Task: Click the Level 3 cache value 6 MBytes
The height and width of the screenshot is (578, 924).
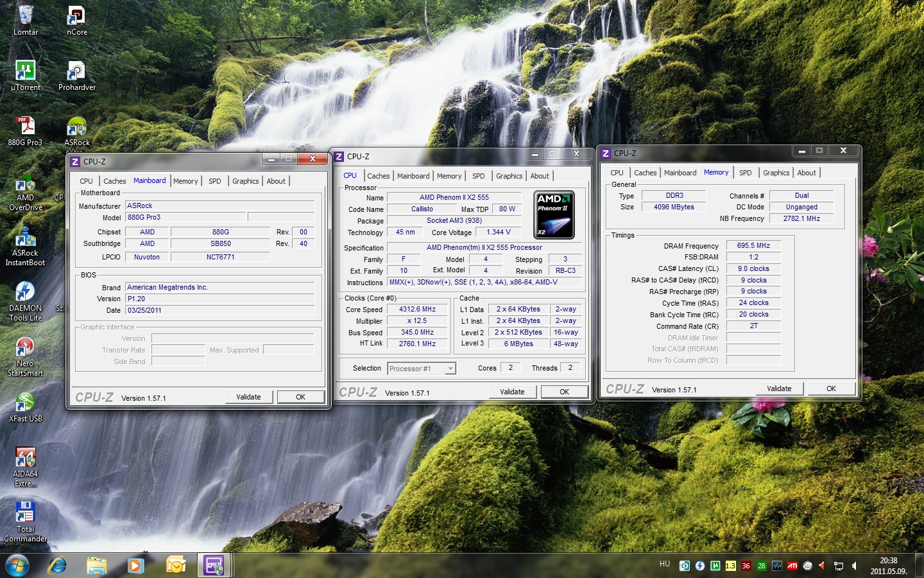Action: [x=518, y=344]
